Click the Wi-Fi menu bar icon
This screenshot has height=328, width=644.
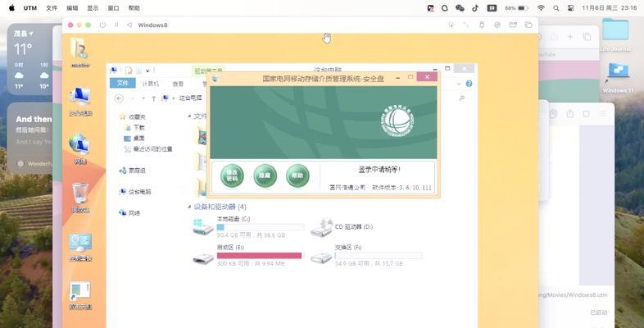point(541,8)
